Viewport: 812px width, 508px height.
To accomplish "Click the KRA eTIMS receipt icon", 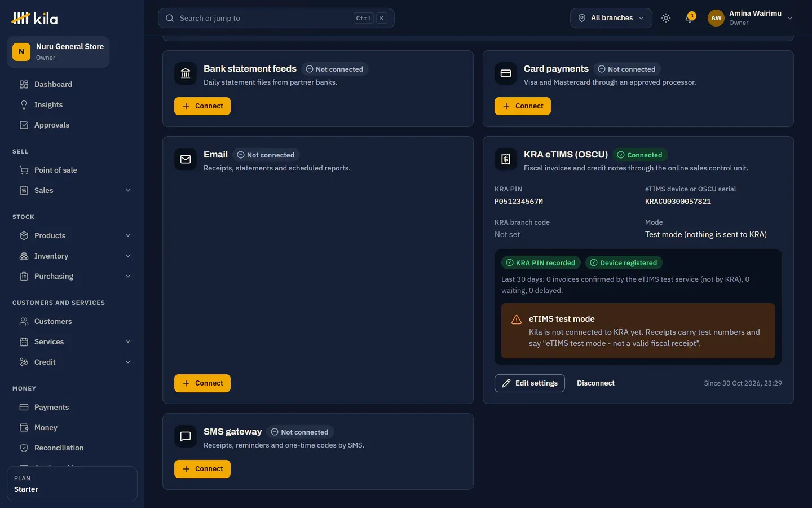I will [x=506, y=159].
